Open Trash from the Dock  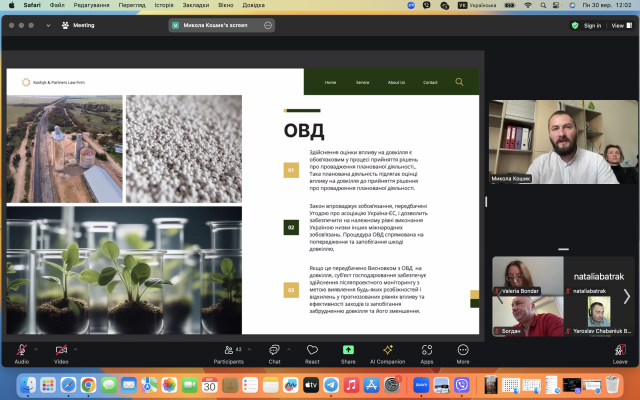tap(612, 384)
